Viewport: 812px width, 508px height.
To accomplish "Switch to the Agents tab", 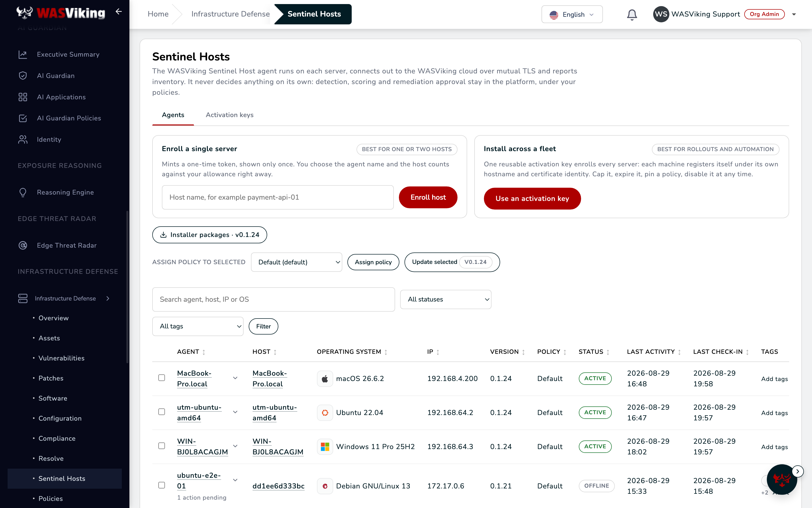I will click(173, 115).
